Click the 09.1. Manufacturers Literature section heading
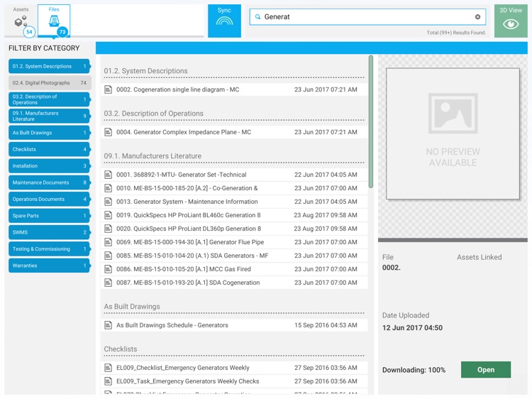532x399 pixels. pos(153,156)
